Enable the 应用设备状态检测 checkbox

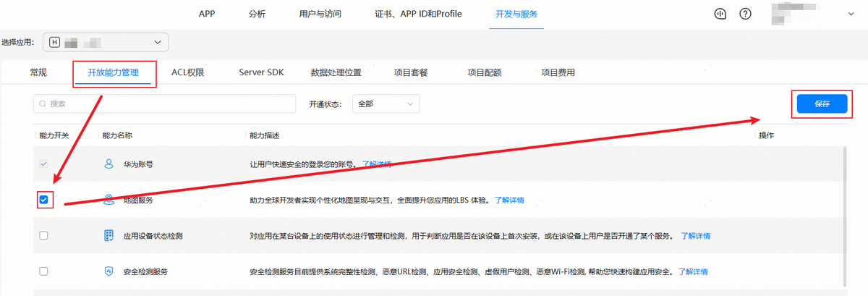[44, 236]
